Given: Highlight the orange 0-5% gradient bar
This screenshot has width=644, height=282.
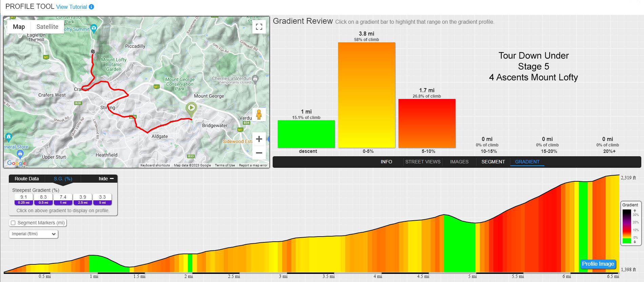Looking at the screenshot, I should (367, 95).
